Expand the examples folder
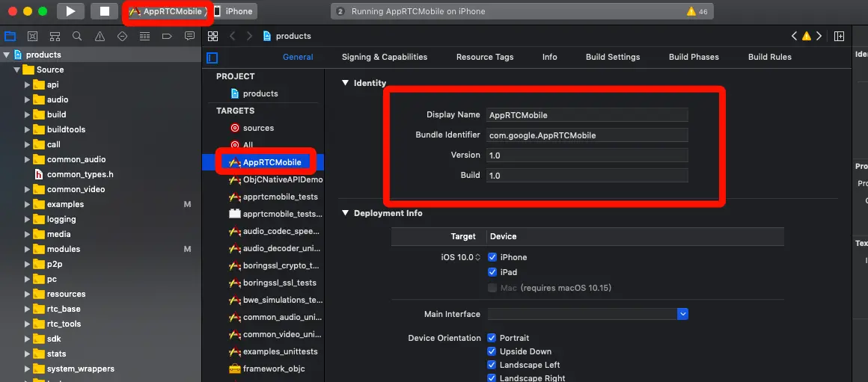This screenshot has height=382, width=868. coord(27,204)
